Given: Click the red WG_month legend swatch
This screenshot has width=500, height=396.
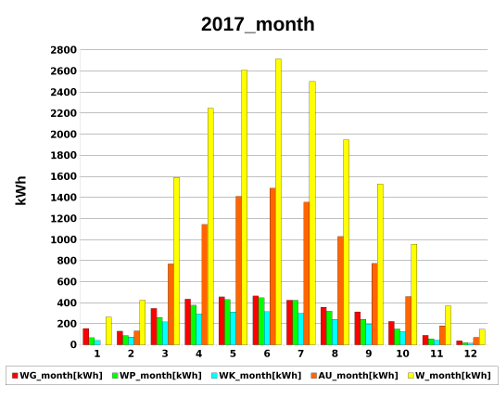Looking at the screenshot, I should tap(15, 376).
